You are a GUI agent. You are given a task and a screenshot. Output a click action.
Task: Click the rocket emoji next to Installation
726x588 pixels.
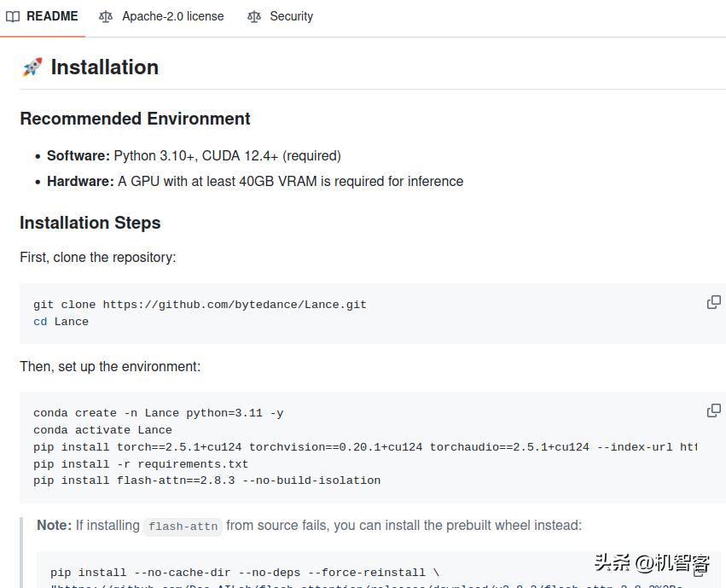(32, 67)
